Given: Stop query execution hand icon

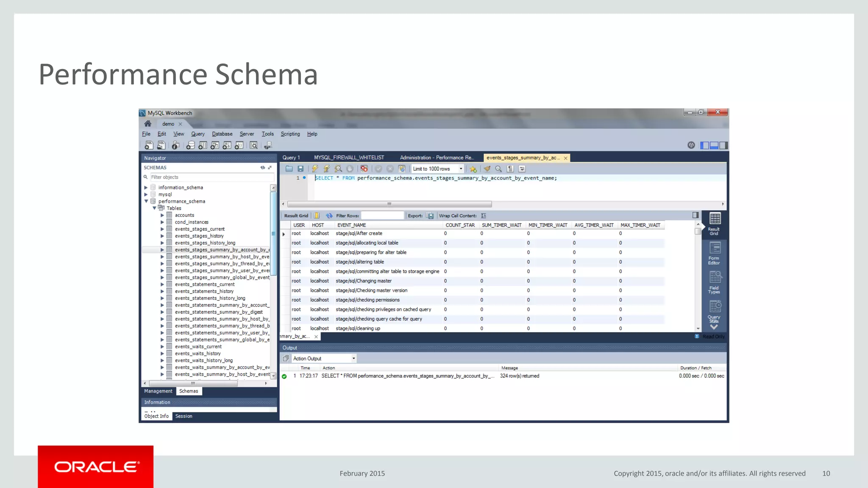Looking at the screenshot, I should [350, 169].
